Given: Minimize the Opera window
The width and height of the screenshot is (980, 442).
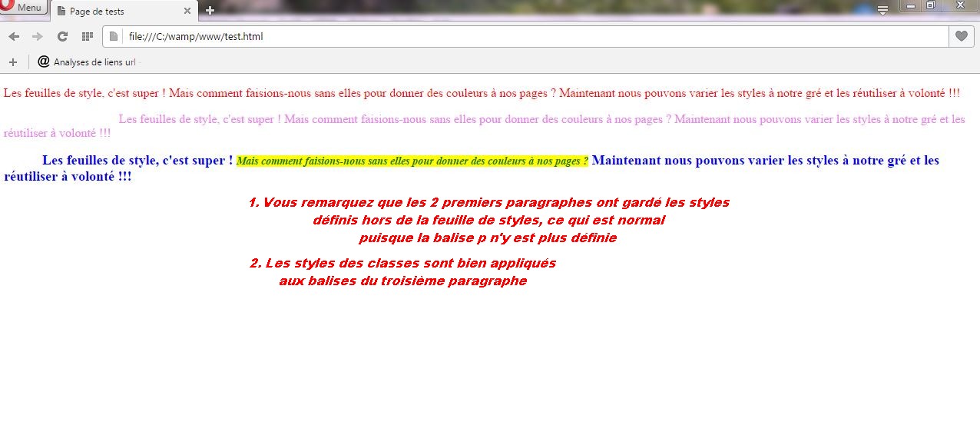Looking at the screenshot, I should (x=911, y=5).
